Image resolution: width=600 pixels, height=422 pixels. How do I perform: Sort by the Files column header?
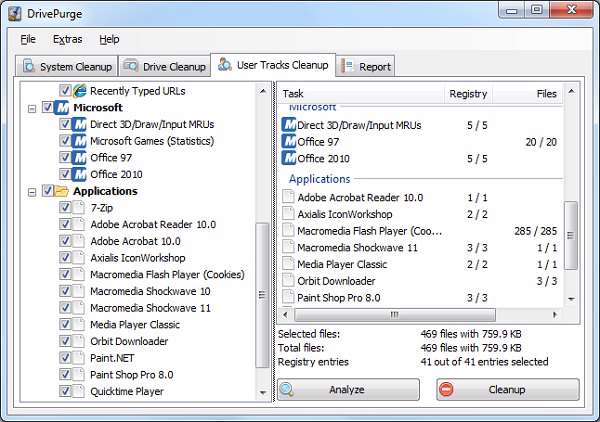(528, 94)
